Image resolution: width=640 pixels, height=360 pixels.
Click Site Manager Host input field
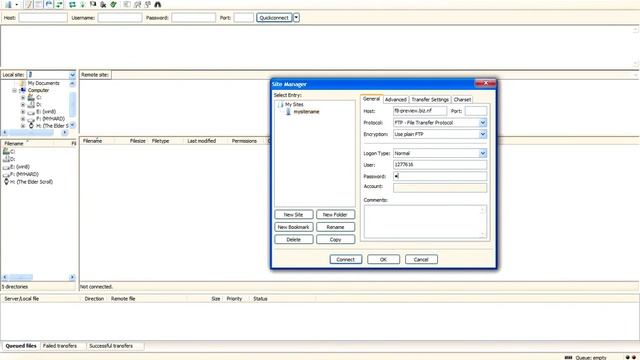coord(420,111)
